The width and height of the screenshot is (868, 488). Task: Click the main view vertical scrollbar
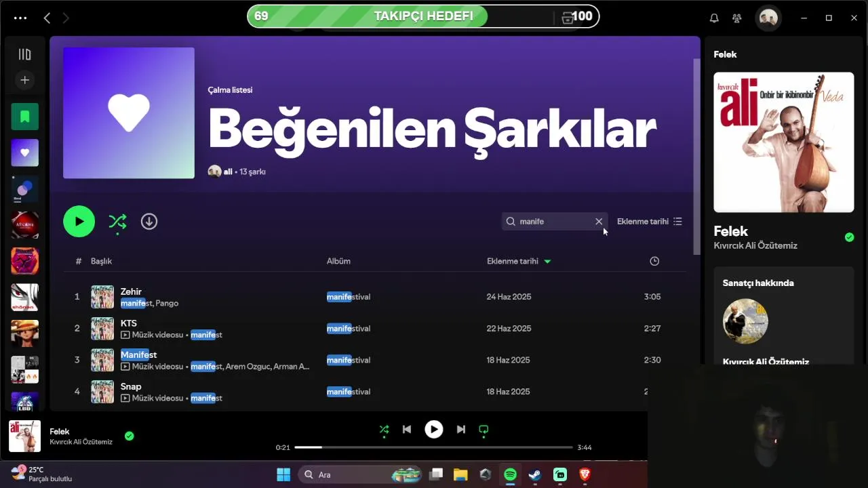(696, 157)
